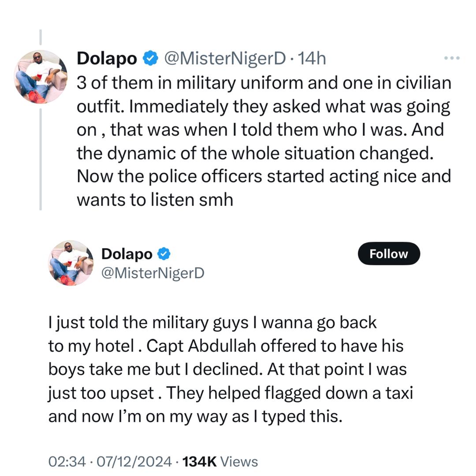Open the profile picture on the main tweet
Image resolution: width=476 pixels, height=476 pixels.
(71, 263)
